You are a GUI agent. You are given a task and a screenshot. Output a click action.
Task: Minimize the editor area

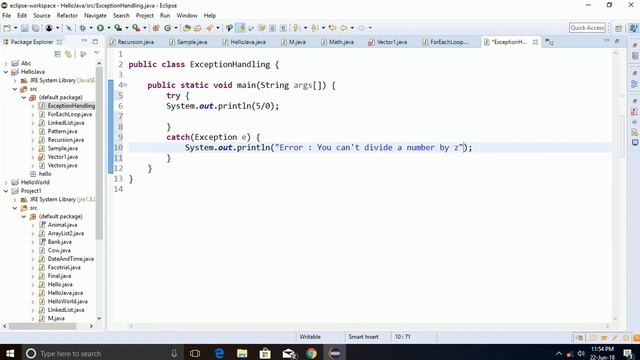tap(607, 41)
